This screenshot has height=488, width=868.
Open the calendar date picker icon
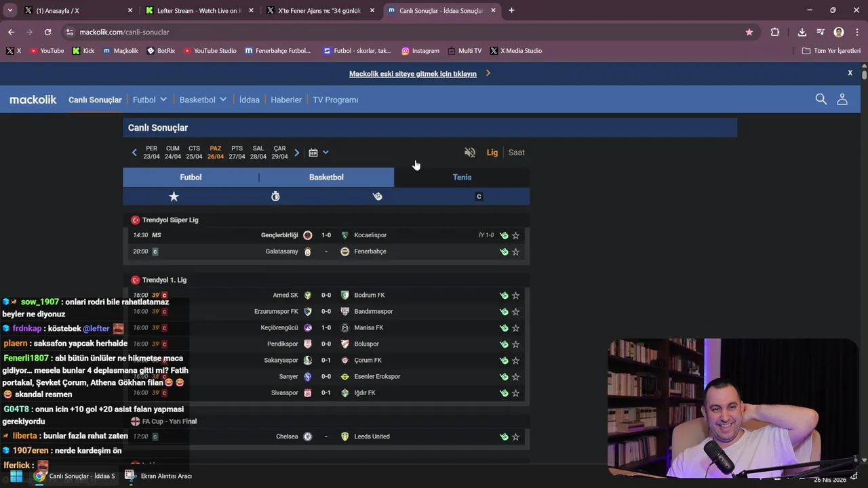tap(313, 152)
